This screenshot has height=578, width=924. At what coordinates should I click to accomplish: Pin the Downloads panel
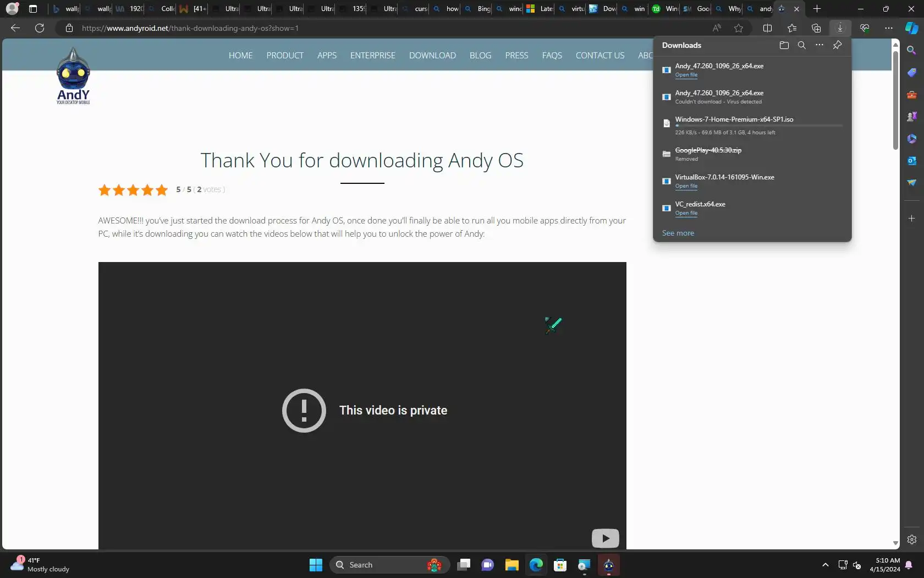[837, 45]
